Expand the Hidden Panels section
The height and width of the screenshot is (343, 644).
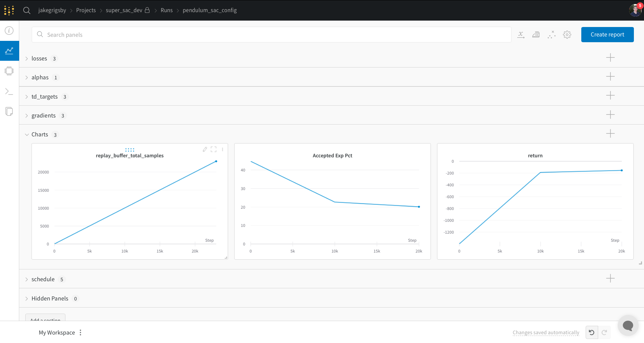click(x=27, y=299)
